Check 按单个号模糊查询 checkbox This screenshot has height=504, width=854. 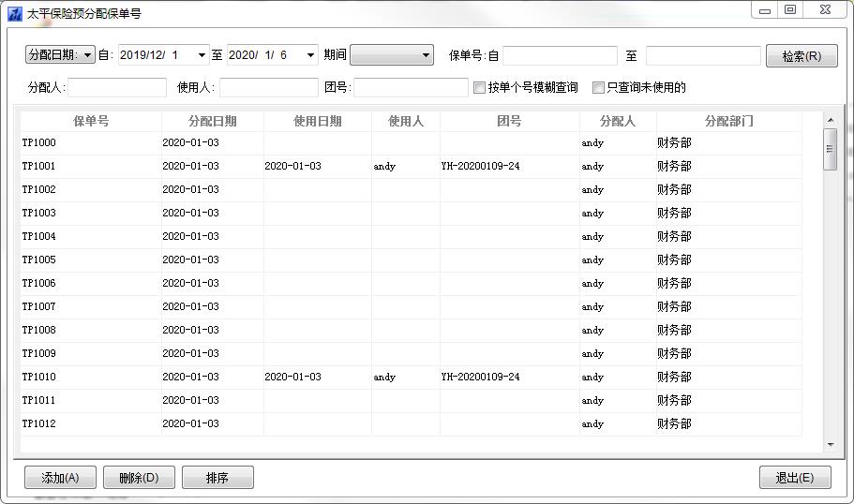tap(480, 88)
